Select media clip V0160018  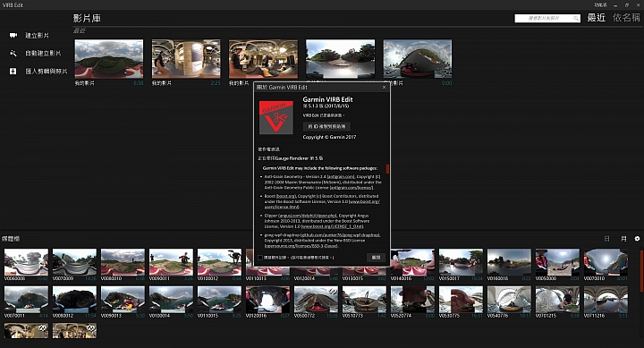(509, 262)
